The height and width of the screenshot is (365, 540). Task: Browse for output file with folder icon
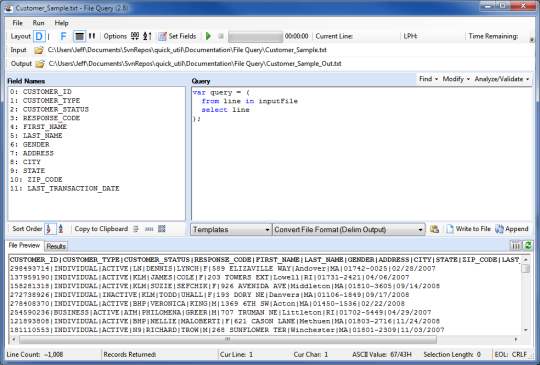[x=40, y=64]
